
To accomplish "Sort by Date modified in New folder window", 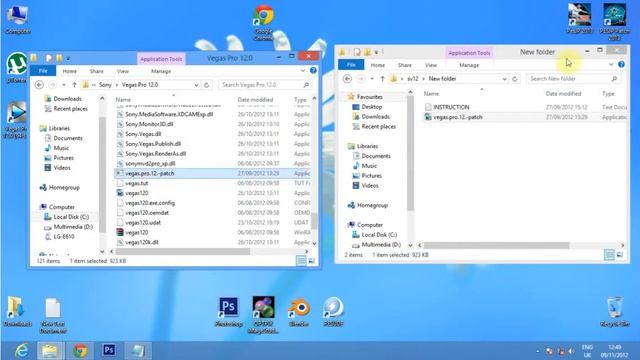I will coord(563,94).
